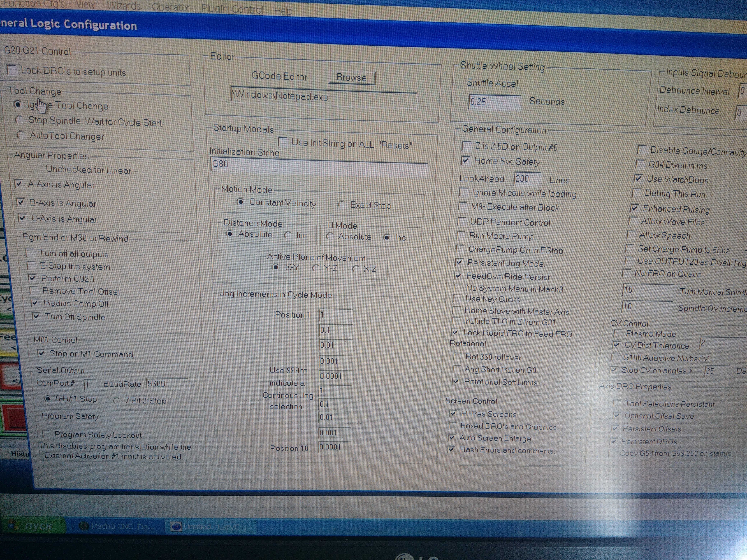Click Browse for GCode Editor
The width and height of the screenshot is (747, 560).
pos(351,78)
